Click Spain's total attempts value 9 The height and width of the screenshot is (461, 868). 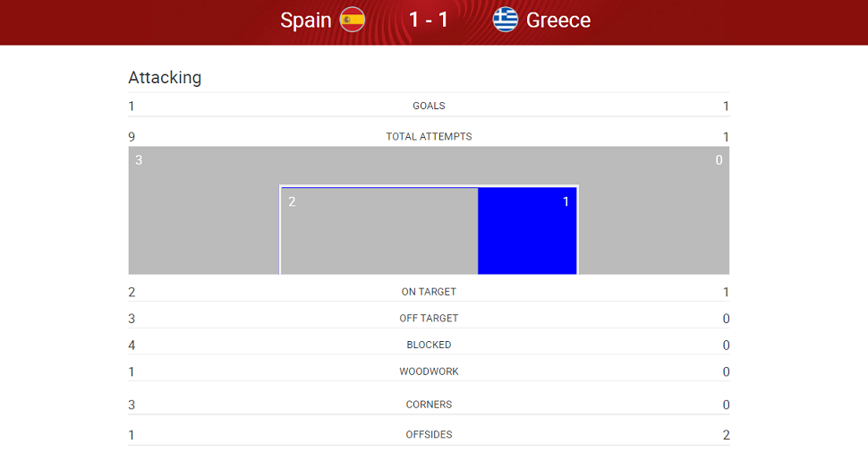[132, 137]
